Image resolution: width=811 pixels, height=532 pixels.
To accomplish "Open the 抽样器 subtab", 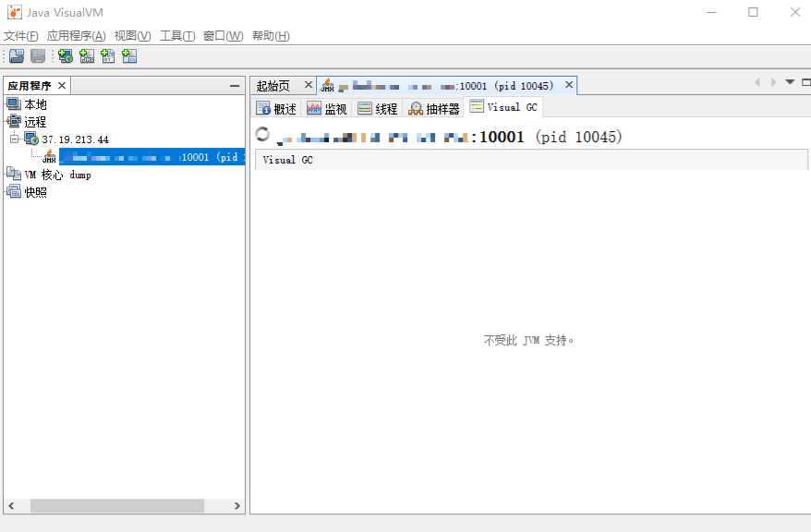I will [x=434, y=108].
